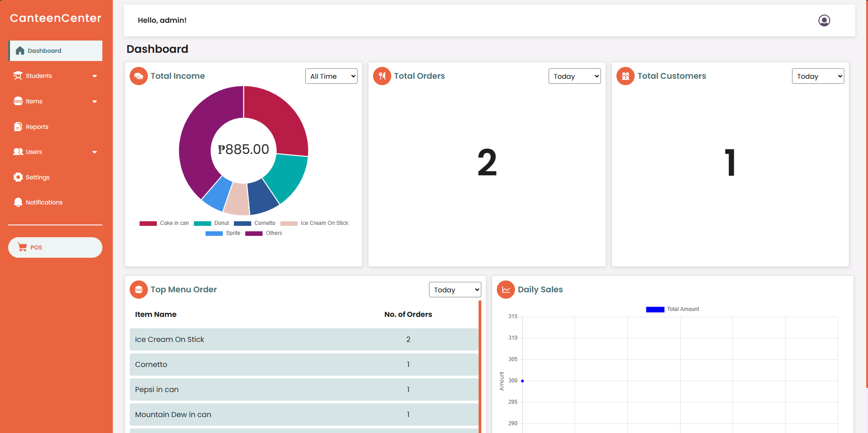Open the Total Orders Today dropdown
Viewport: 868px width, 433px height.
(575, 76)
